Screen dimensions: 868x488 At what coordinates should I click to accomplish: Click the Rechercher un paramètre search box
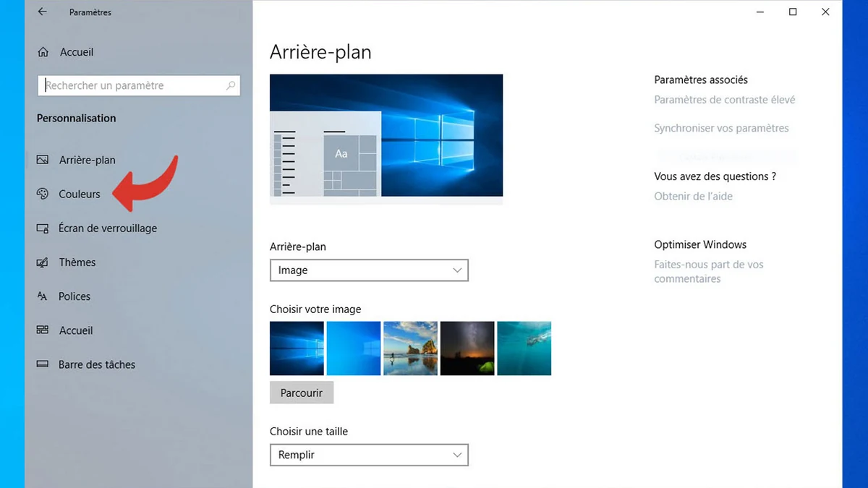[x=130, y=85]
